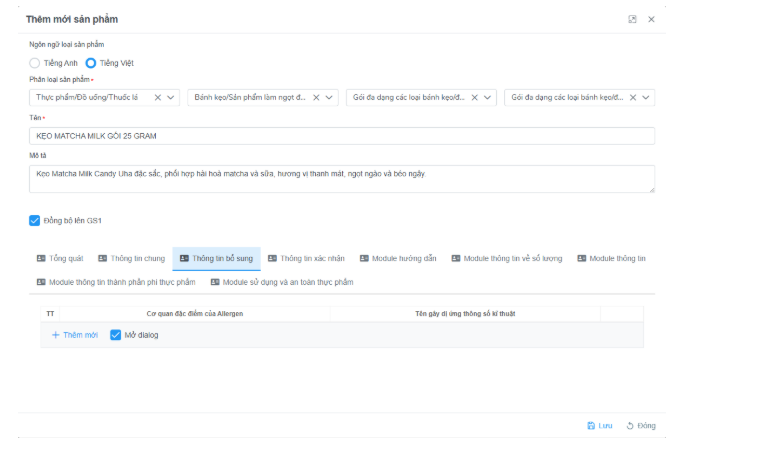The width and height of the screenshot is (763, 449).
Task: Select the Tiếng Anh radio button
Action: 35,63
